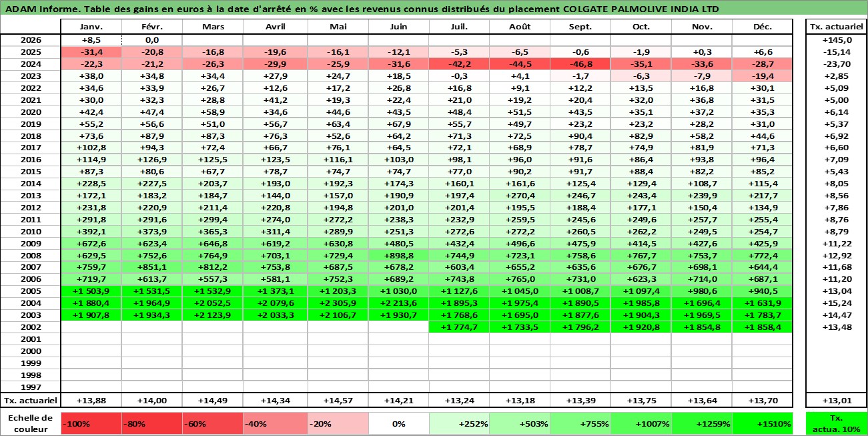Click the +13,18 actuarial rate under Août
The width and height of the screenshot is (868, 436).
[x=519, y=401]
